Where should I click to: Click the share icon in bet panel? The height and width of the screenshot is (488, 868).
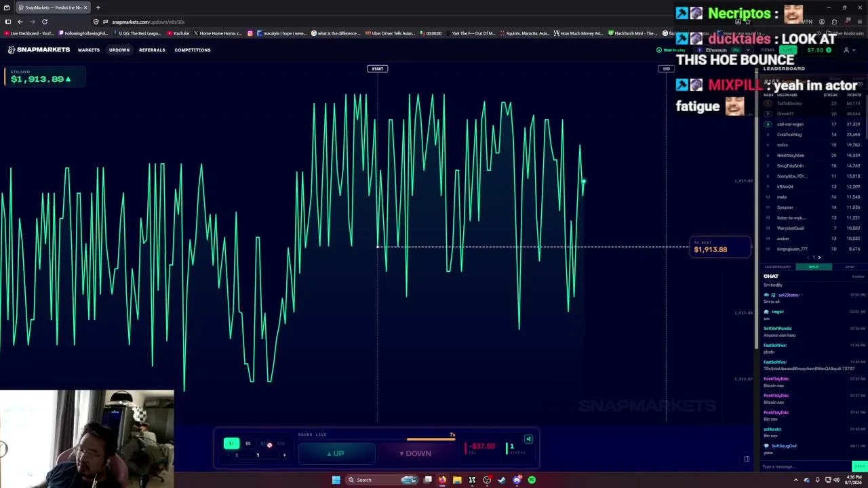click(x=528, y=439)
